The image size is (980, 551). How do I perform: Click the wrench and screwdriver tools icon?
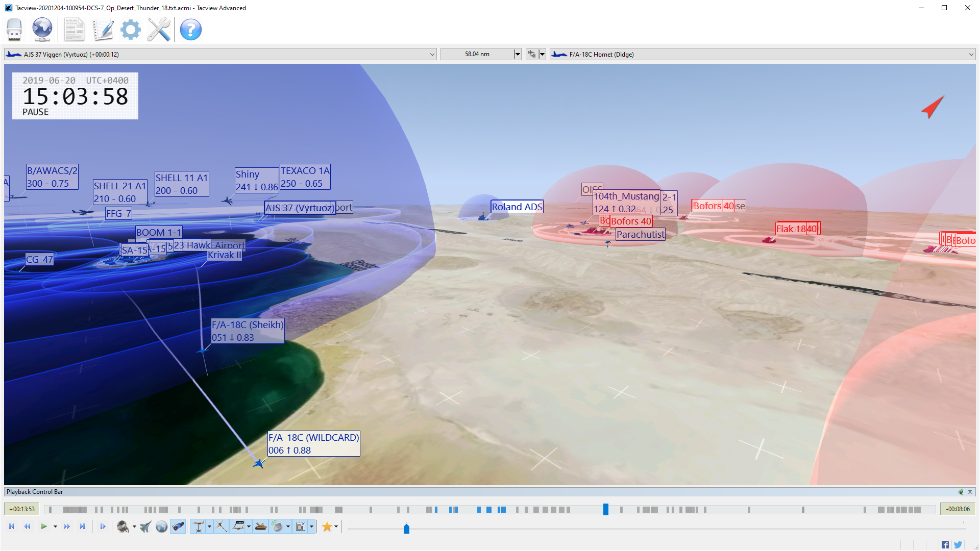click(x=159, y=30)
